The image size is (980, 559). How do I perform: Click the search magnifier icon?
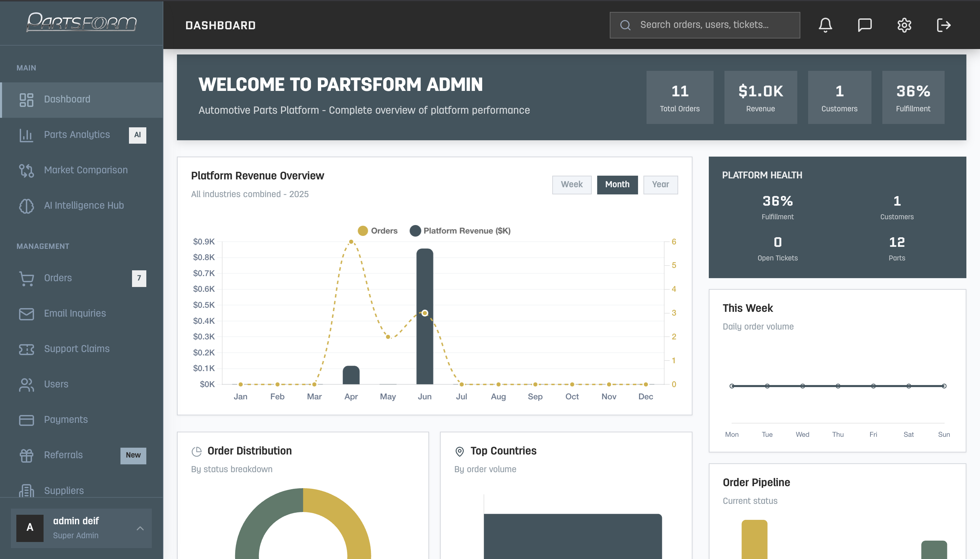pos(625,25)
